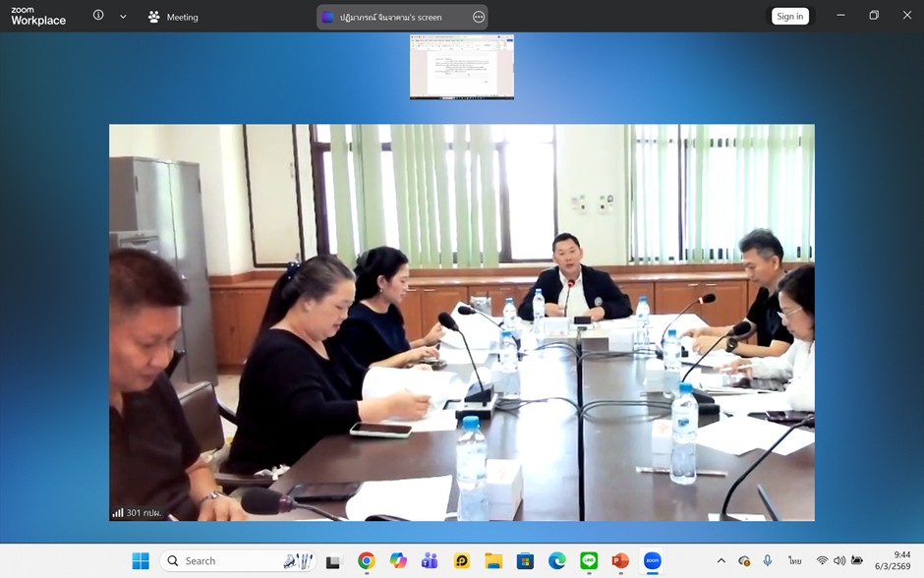The width and height of the screenshot is (924, 578).
Task: Select the shared screen tab in the title bar
Action: 390,17
